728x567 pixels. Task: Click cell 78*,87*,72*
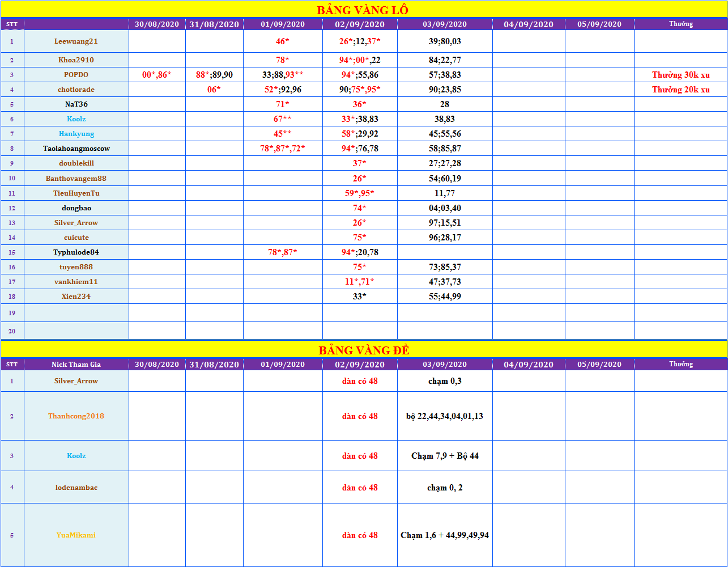[283, 149]
